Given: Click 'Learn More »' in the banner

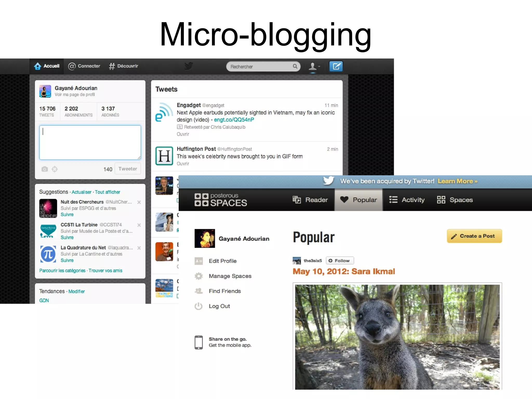Looking at the screenshot, I should click(x=457, y=181).
